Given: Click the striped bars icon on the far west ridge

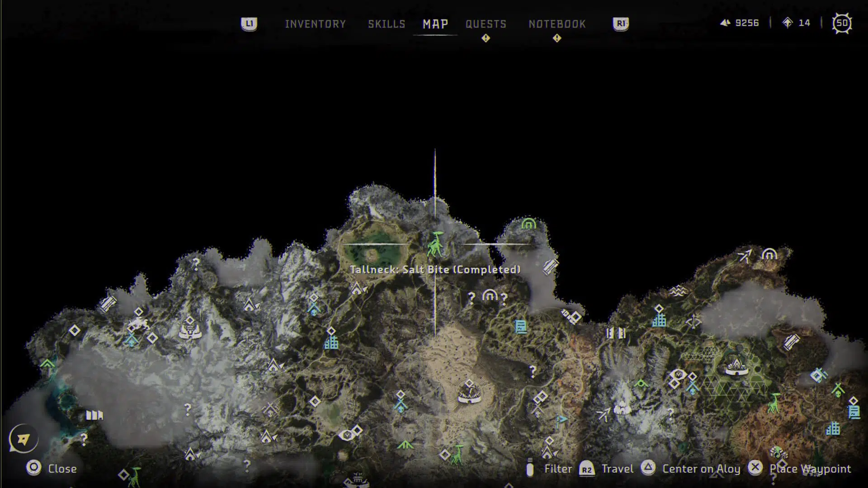Looking at the screenshot, I should tap(108, 304).
